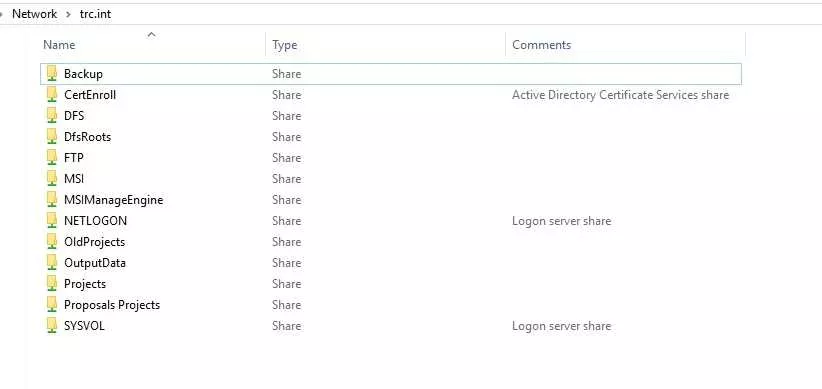Toggle the sort direction arrow above Name

(152, 35)
